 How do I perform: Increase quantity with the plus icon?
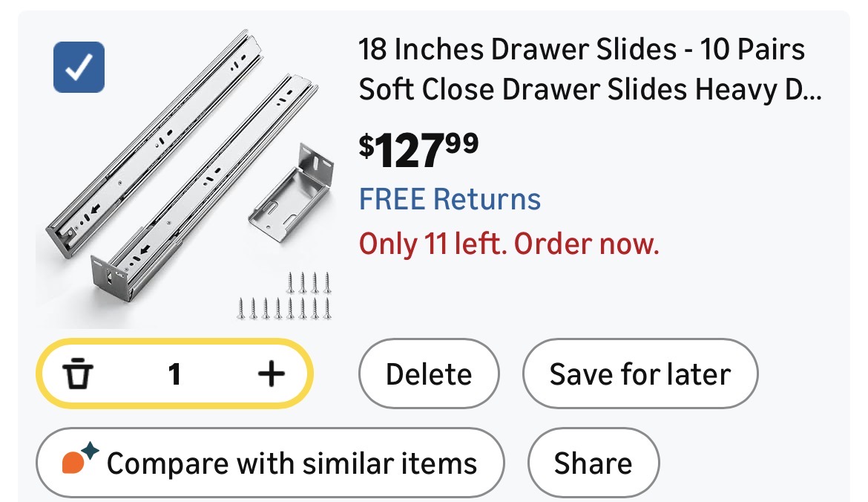click(x=271, y=374)
